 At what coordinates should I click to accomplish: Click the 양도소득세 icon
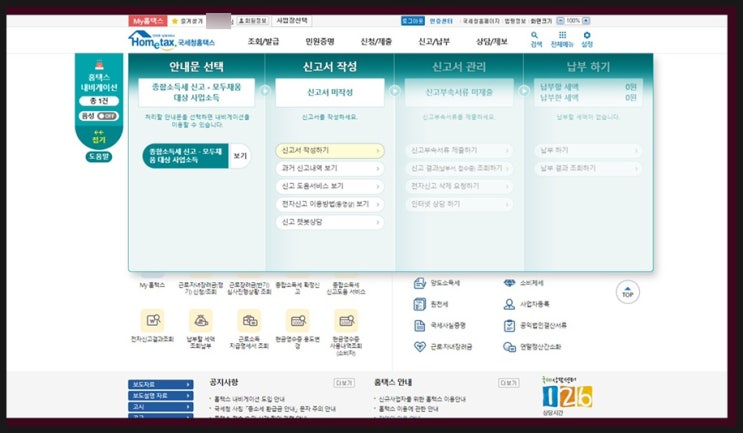click(x=420, y=283)
